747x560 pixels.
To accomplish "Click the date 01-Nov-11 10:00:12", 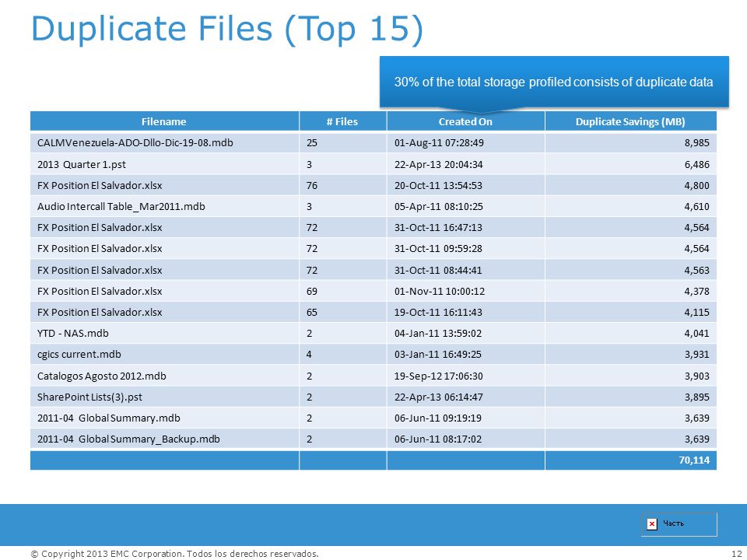I will coord(439,291).
